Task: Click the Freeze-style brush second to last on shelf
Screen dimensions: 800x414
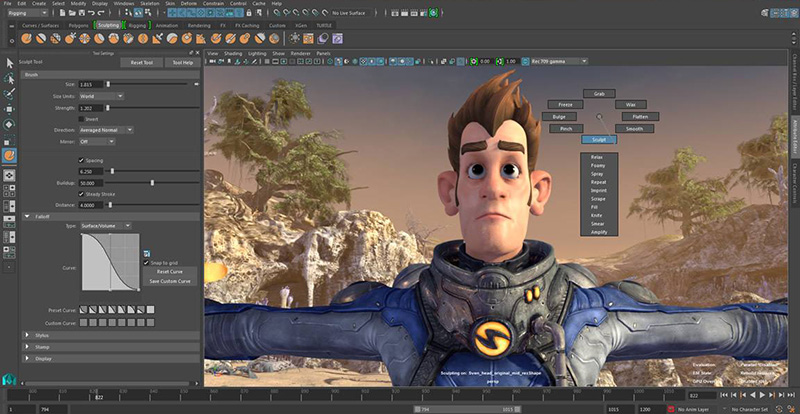Action: 260,38
